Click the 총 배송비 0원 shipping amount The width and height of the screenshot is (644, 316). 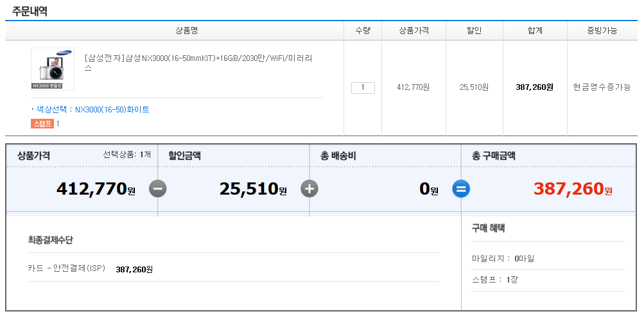coord(428,189)
